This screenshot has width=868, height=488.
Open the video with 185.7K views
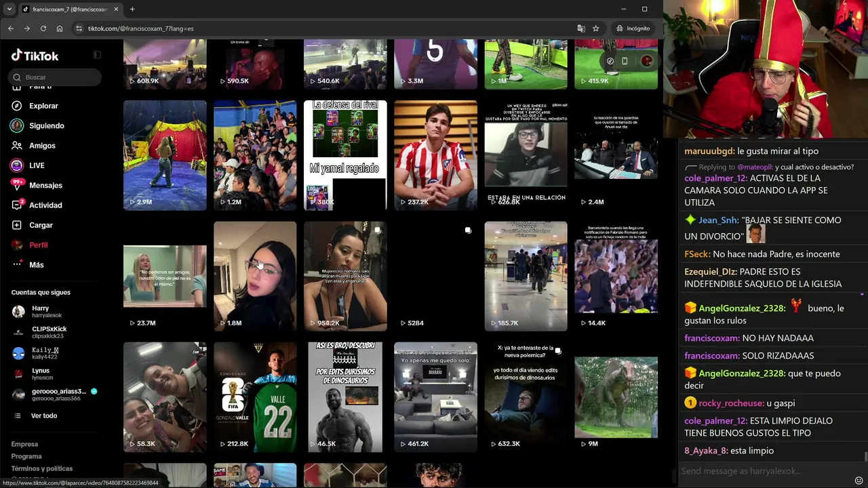(x=526, y=277)
